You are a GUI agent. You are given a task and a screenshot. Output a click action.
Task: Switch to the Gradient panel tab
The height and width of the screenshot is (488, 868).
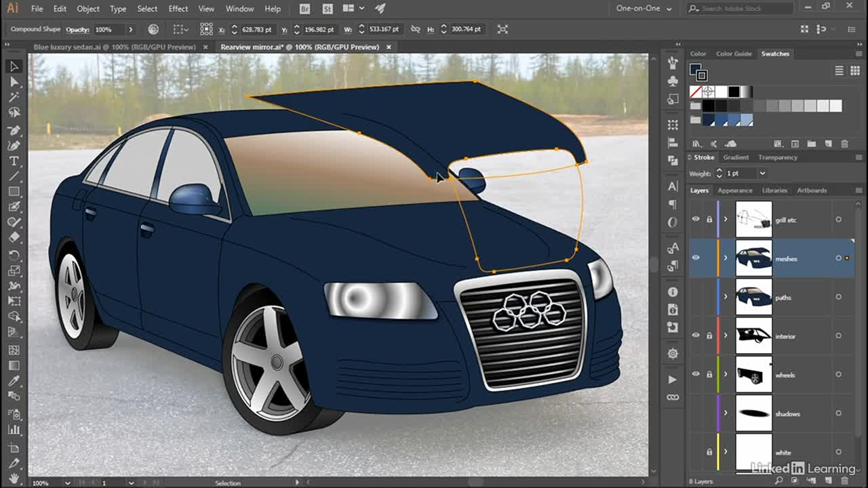point(736,157)
